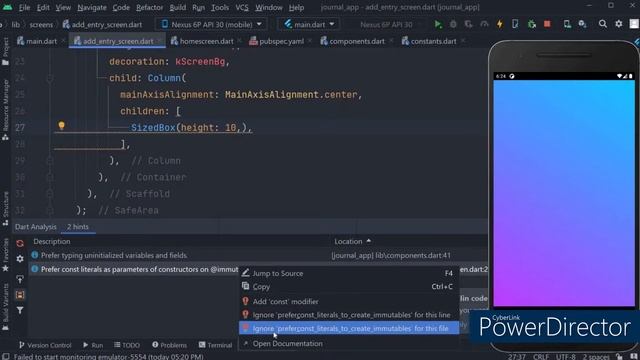This screenshot has width=640, height=360.
Task: Click UTF-8 encoding in status bar
Action: click(565, 357)
